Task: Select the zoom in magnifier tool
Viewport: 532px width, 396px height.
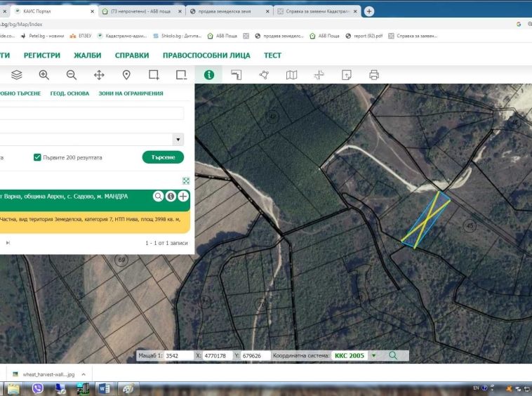Action: (x=44, y=74)
